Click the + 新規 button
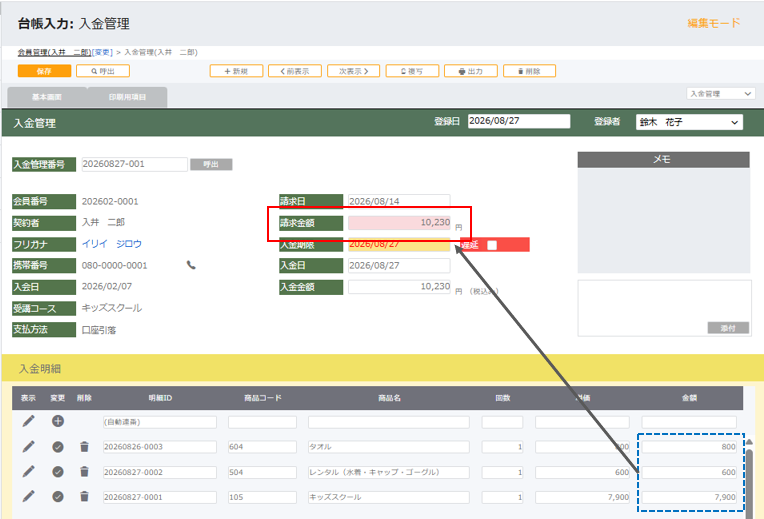 236,71
